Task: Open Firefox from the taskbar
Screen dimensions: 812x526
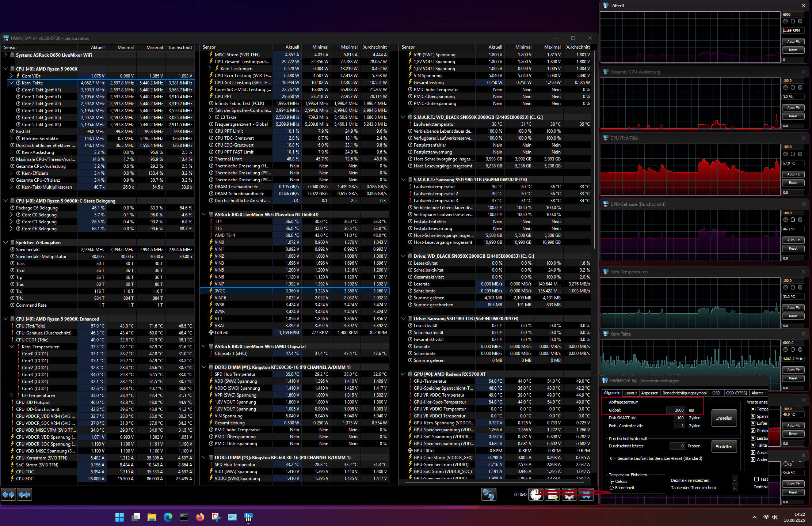Action: click(200, 517)
